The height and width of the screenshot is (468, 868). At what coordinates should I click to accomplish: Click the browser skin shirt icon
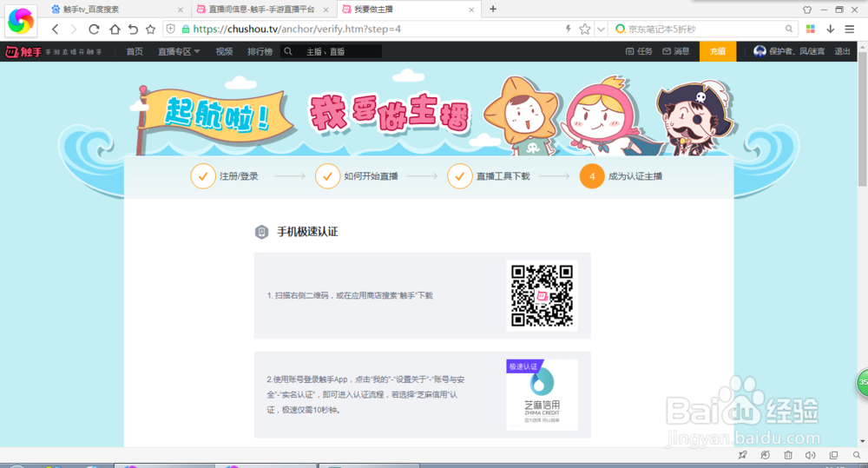[x=807, y=10]
